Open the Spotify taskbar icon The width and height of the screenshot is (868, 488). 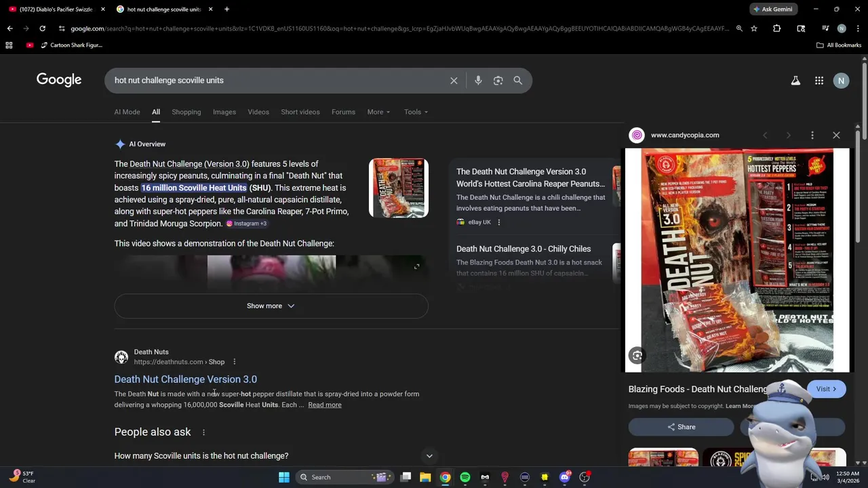point(465,477)
